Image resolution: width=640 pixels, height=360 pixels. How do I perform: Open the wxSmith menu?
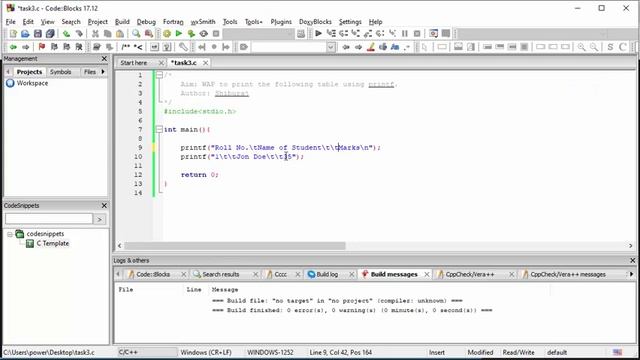coord(203,22)
